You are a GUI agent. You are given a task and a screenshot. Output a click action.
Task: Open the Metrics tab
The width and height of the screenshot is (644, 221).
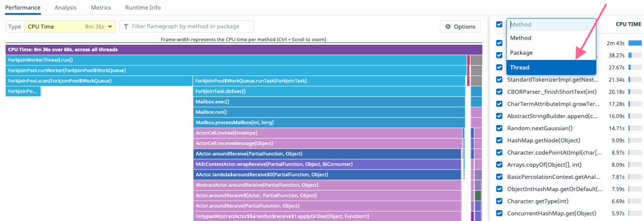tap(101, 8)
